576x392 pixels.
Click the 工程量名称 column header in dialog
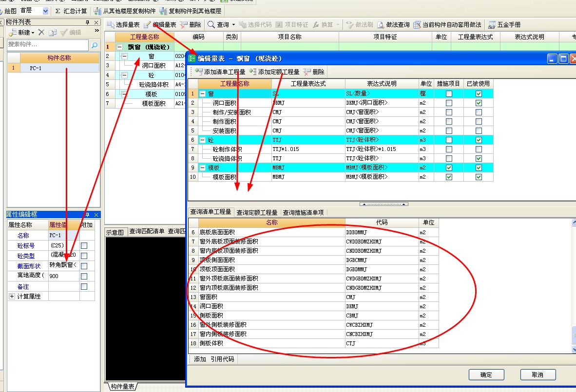[x=235, y=84]
